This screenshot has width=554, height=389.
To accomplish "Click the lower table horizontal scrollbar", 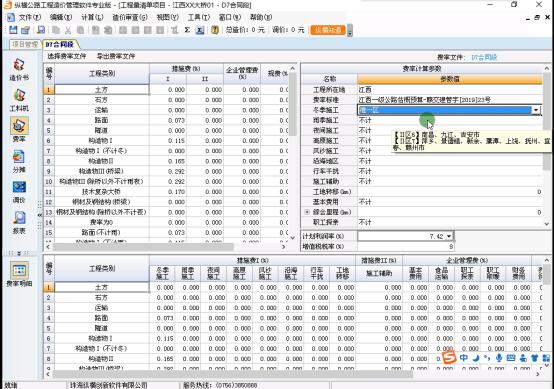I will pyautogui.click(x=233, y=374).
